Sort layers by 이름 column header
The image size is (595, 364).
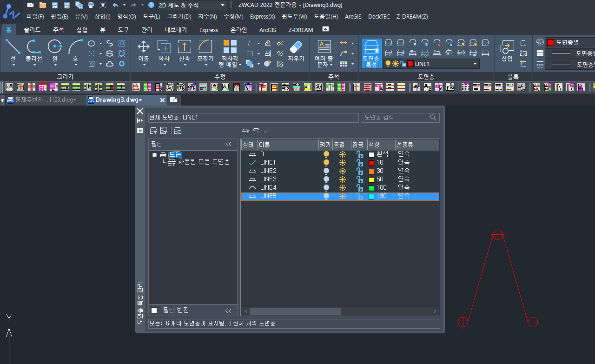[x=288, y=145]
